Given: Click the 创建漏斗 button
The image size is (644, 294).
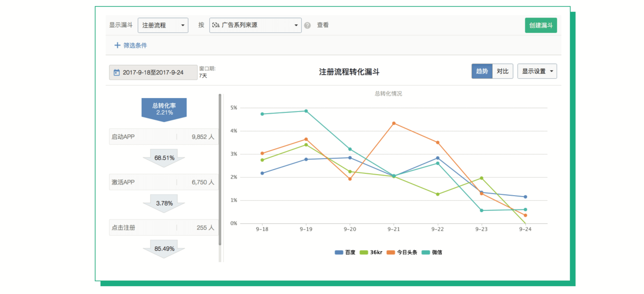Looking at the screenshot, I should point(541,25).
